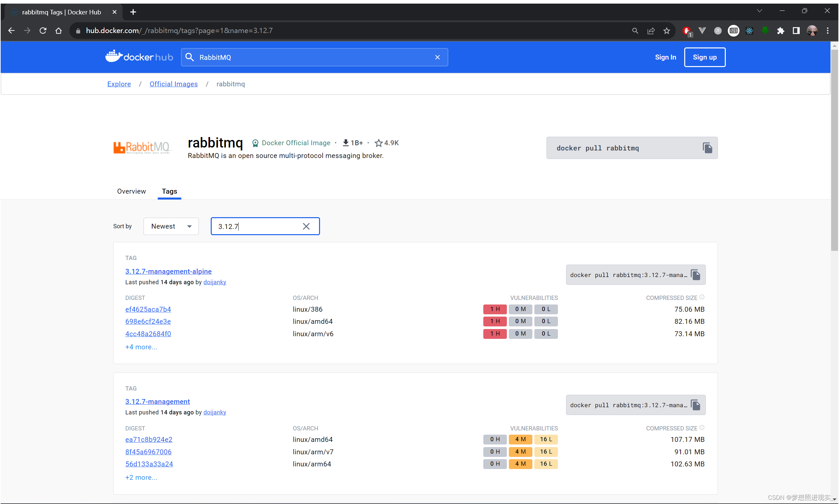
Task: Copy the 3.12.7-management pull command
Action: (695, 405)
